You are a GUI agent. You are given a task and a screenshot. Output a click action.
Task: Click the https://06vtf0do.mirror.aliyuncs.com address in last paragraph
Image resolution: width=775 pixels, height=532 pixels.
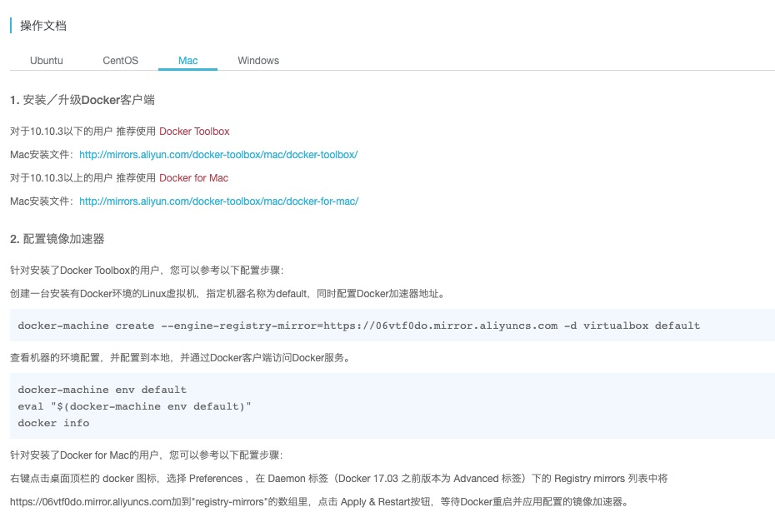pos(91,502)
